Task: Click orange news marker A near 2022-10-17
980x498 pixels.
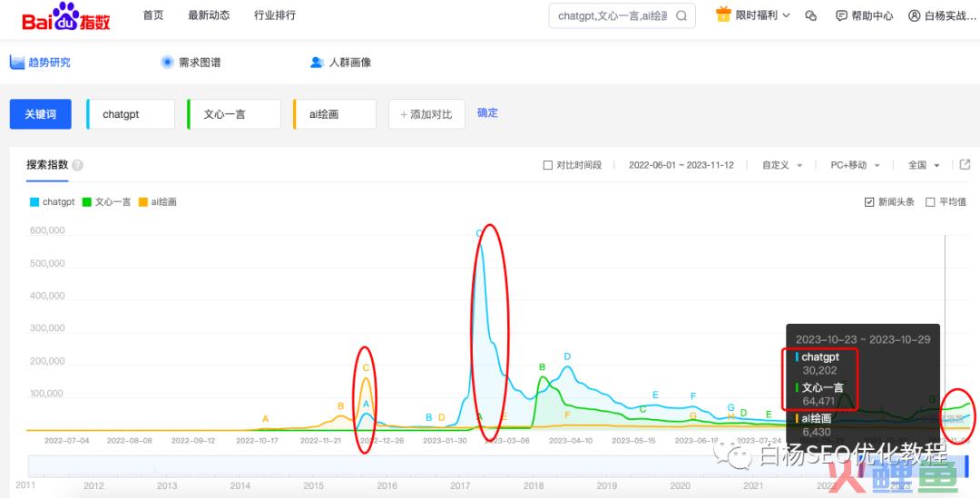Action: coord(265,419)
